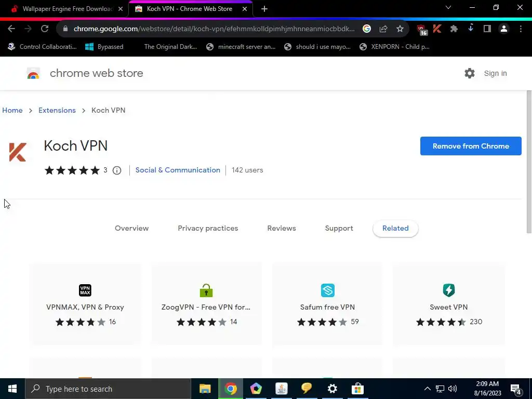Open the red extension icon with badge 16
This screenshot has height=399, width=532.
pos(422,30)
